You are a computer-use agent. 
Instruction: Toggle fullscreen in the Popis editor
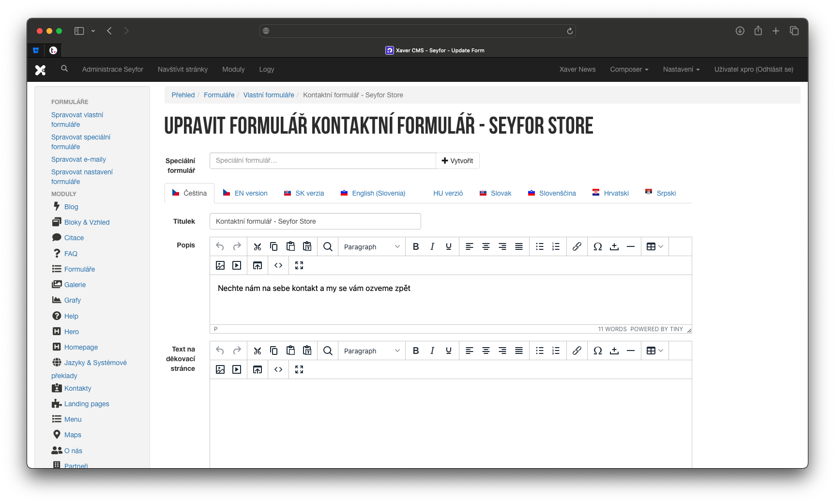coord(299,265)
